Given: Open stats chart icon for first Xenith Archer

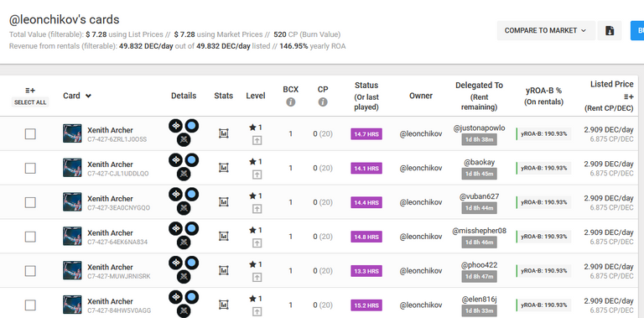Looking at the screenshot, I should tap(223, 133).
